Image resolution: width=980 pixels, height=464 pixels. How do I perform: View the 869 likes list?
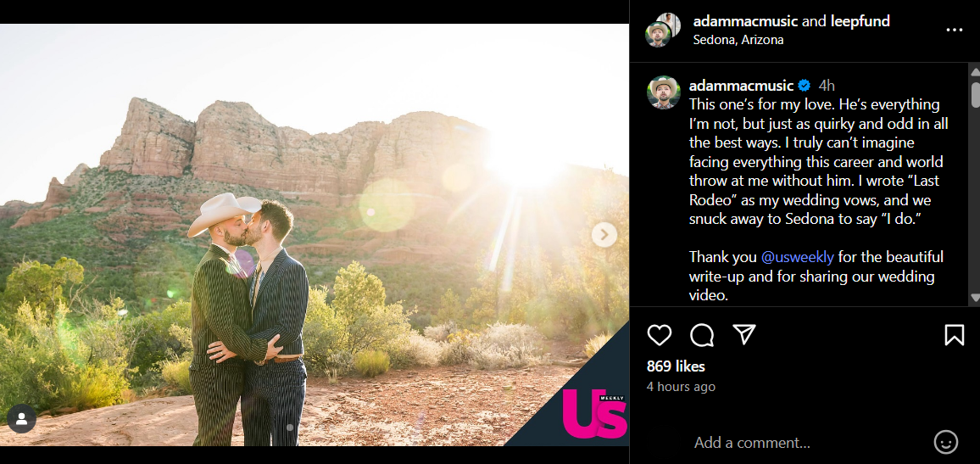pos(676,366)
